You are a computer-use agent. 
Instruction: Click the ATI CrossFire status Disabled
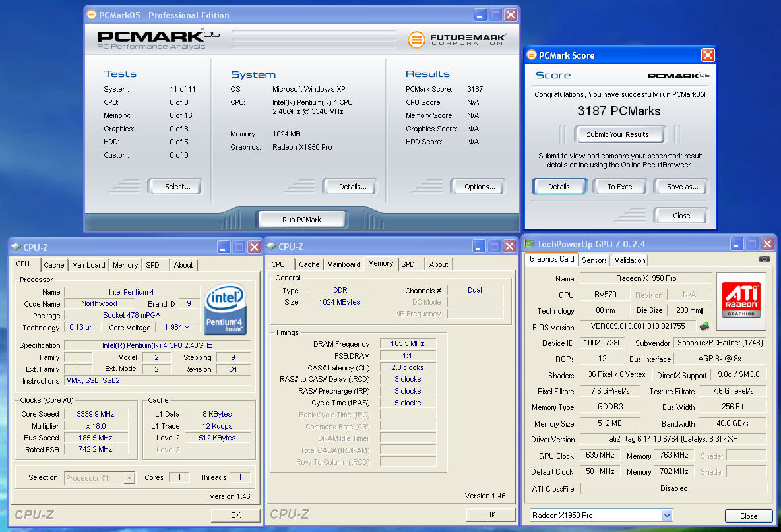[673, 488]
